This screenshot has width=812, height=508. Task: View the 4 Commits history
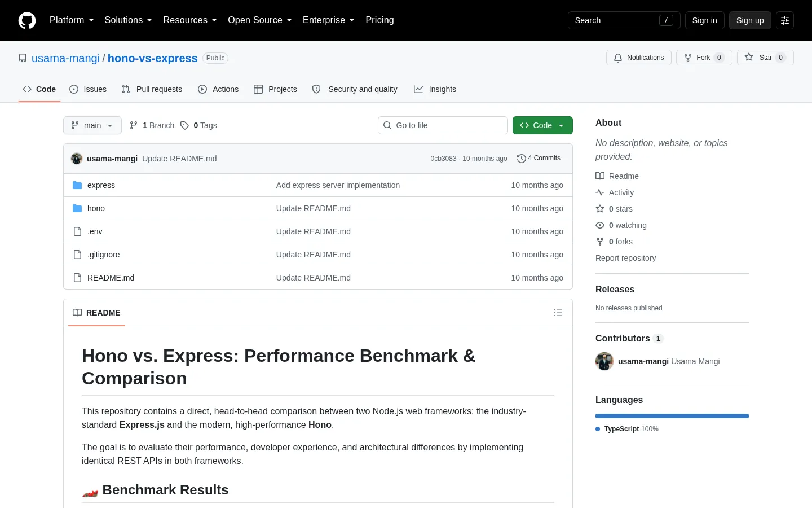click(x=539, y=159)
